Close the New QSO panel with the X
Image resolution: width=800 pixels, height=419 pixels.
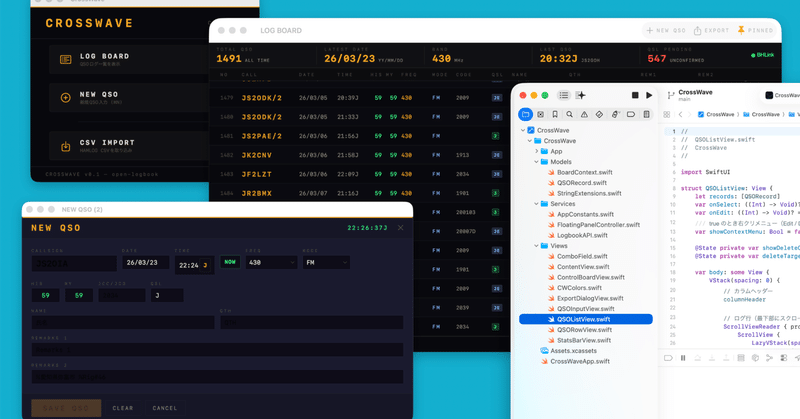point(401,228)
